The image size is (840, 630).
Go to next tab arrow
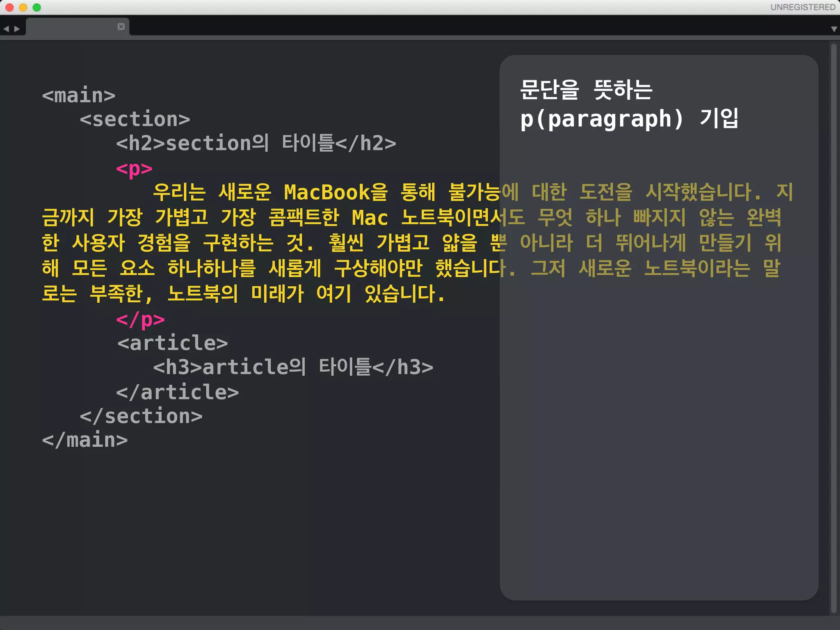(17, 29)
